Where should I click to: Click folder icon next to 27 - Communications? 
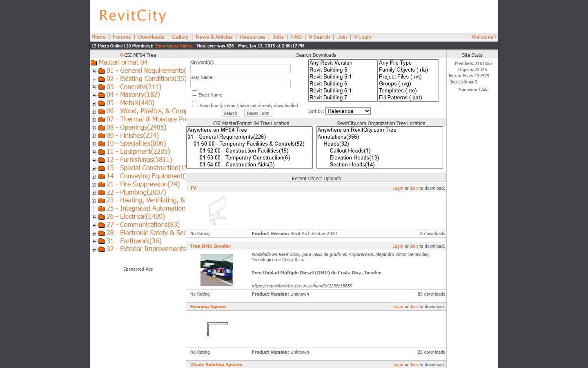(102, 225)
